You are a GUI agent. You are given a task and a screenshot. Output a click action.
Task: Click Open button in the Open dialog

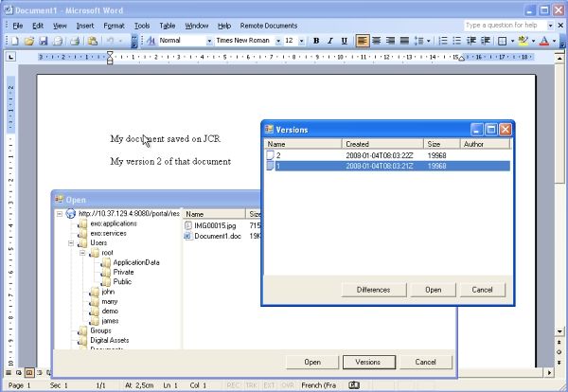(x=312, y=362)
